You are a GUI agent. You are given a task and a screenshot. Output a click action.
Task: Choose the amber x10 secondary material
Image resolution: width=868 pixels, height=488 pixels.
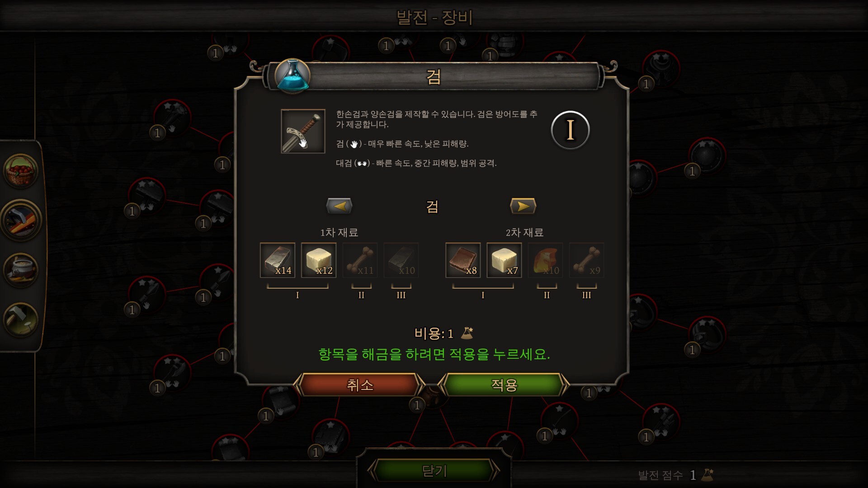(545, 260)
